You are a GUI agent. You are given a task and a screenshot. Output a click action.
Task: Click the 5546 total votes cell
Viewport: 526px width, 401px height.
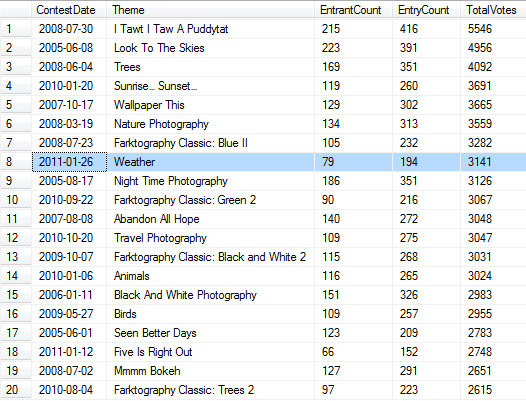pos(493,29)
